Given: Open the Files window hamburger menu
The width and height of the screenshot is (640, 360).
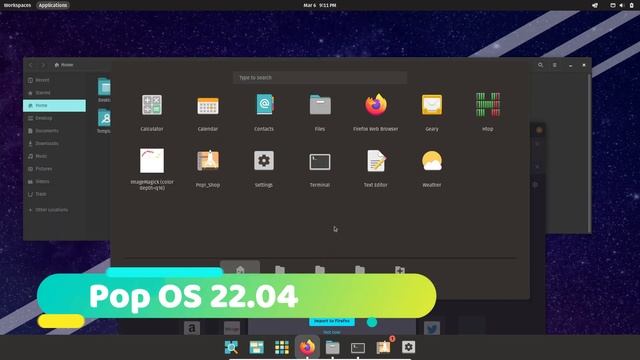Looking at the screenshot, I should [555, 65].
